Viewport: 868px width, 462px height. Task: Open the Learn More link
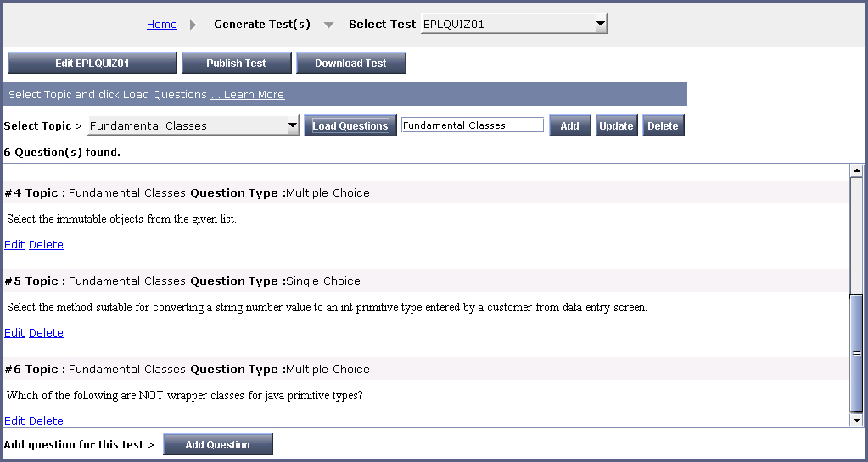click(x=248, y=95)
